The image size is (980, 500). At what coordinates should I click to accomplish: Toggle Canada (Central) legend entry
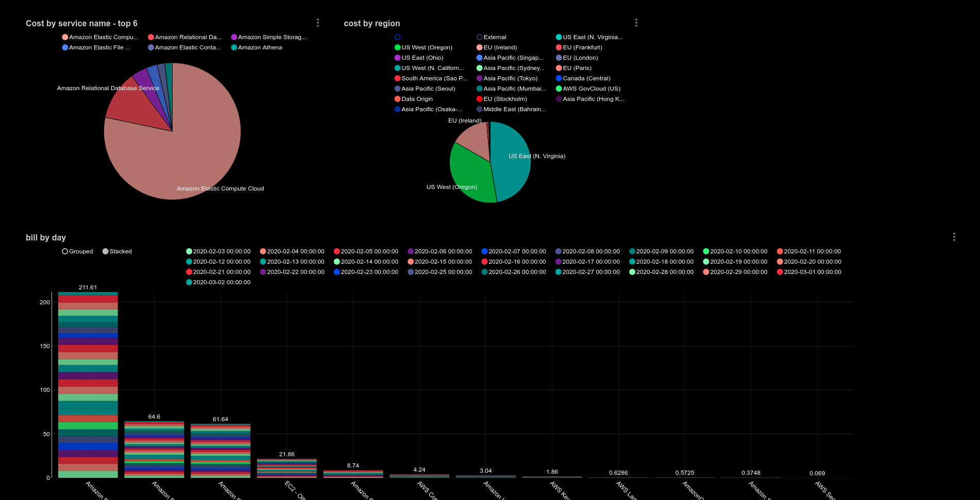pos(583,78)
